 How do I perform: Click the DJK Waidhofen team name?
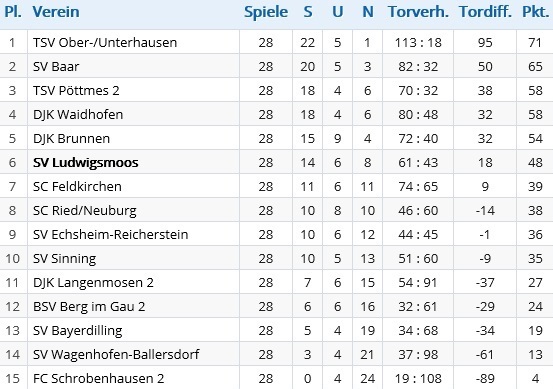tap(78, 114)
